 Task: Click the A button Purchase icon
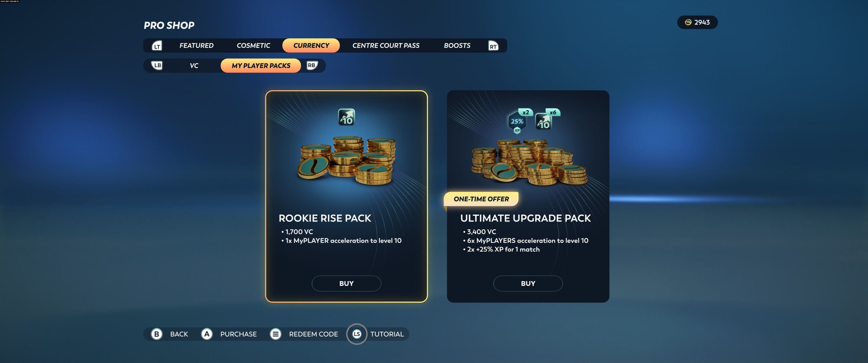click(x=207, y=334)
